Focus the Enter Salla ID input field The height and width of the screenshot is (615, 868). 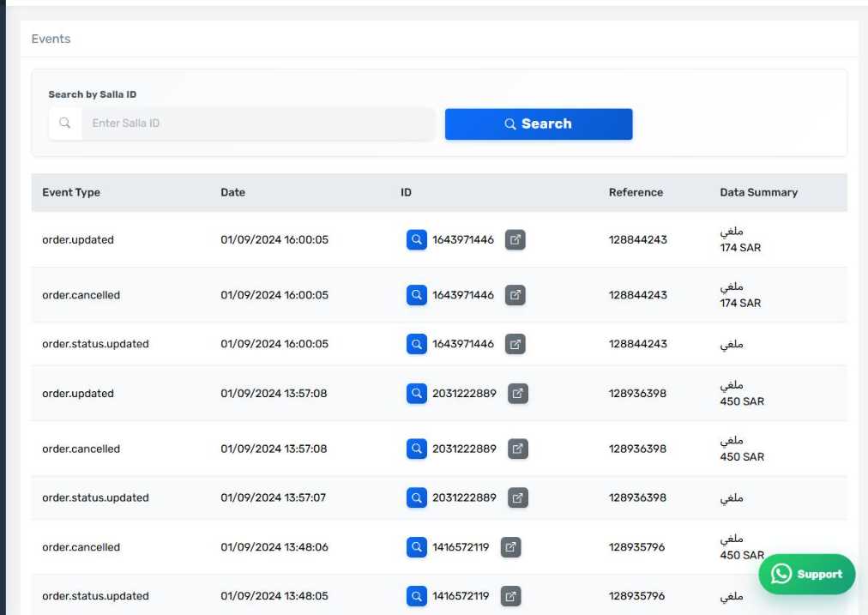[x=258, y=124]
